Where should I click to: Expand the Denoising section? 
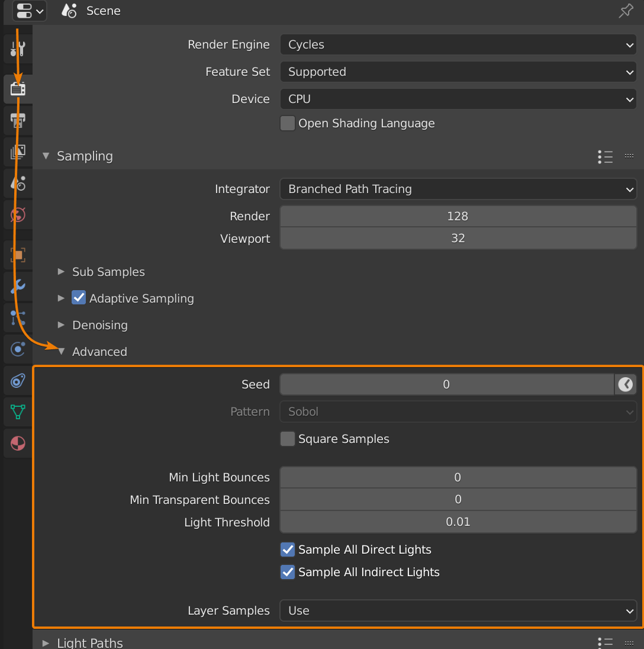(60, 325)
